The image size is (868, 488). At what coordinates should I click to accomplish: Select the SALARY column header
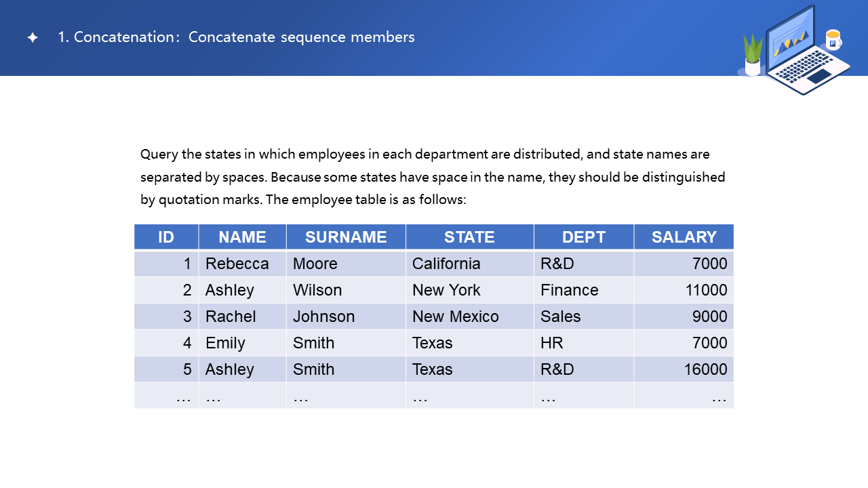point(684,237)
